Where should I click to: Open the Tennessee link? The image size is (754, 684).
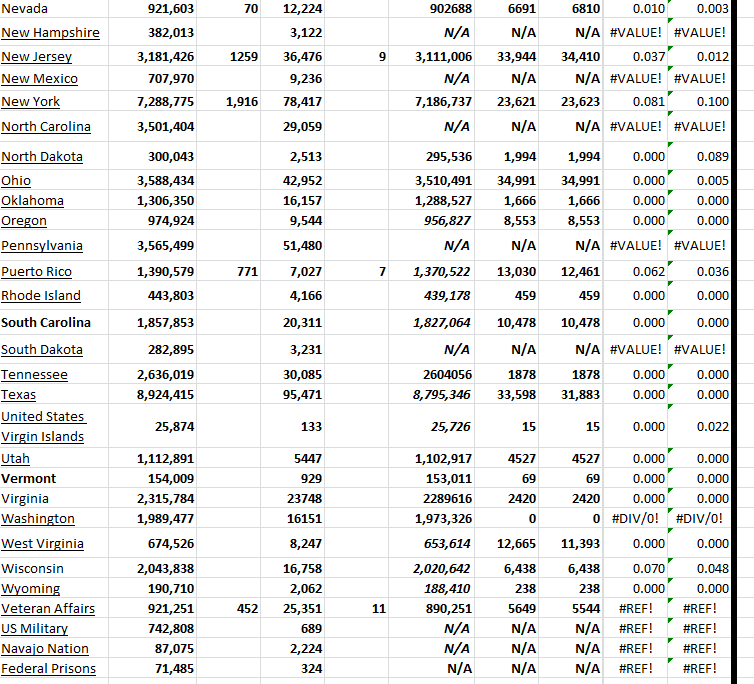pyautogui.click(x=35, y=375)
